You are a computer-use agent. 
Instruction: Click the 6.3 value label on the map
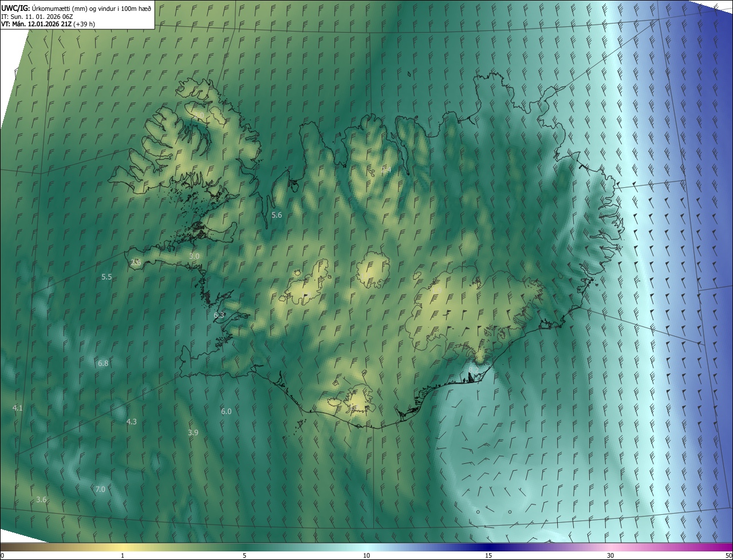click(219, 315)
